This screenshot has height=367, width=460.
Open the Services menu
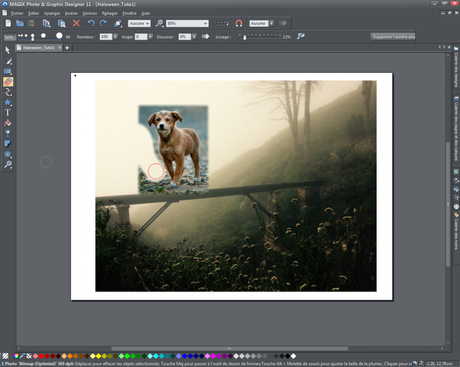[x=90, y=13]
